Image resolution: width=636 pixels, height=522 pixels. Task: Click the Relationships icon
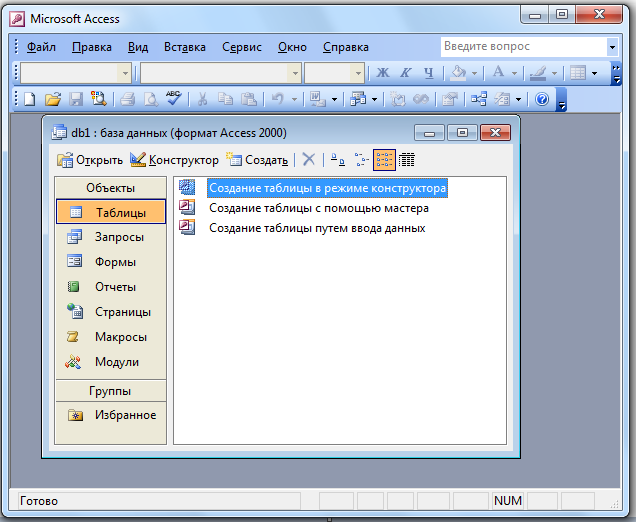[x=479, y=99]
